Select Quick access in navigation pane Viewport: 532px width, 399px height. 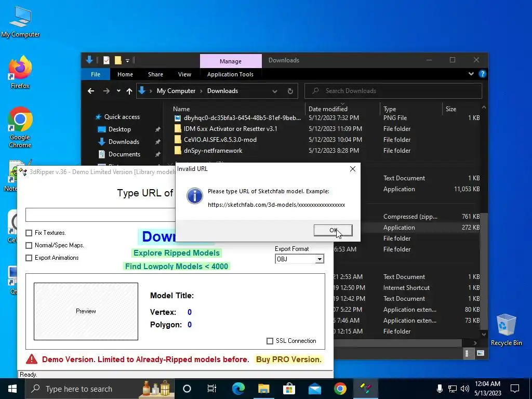(x=122, y=117)
